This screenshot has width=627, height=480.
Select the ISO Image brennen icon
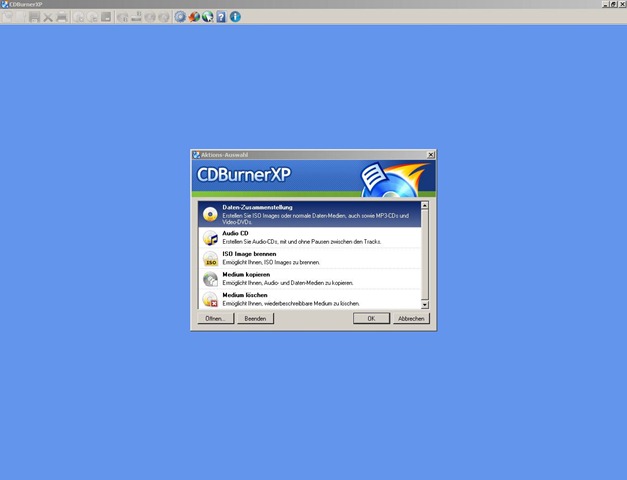coord(210,258)
